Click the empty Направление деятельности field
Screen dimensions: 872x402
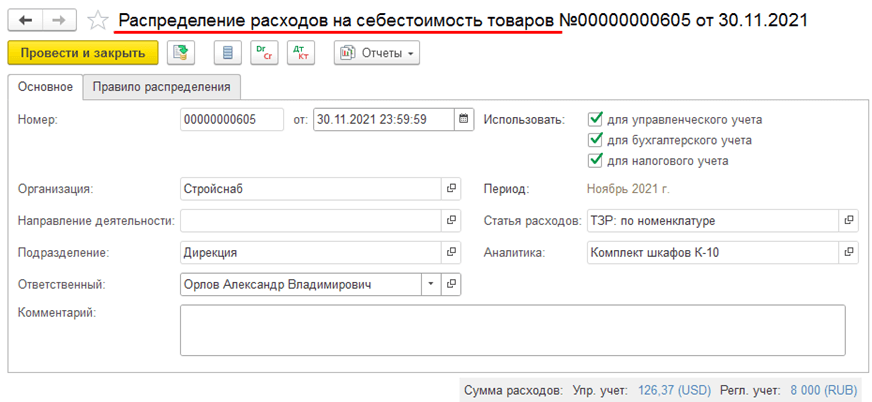310,220
